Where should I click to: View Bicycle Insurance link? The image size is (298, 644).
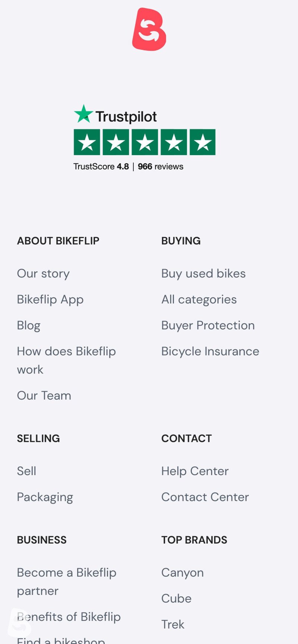point(210,351)
